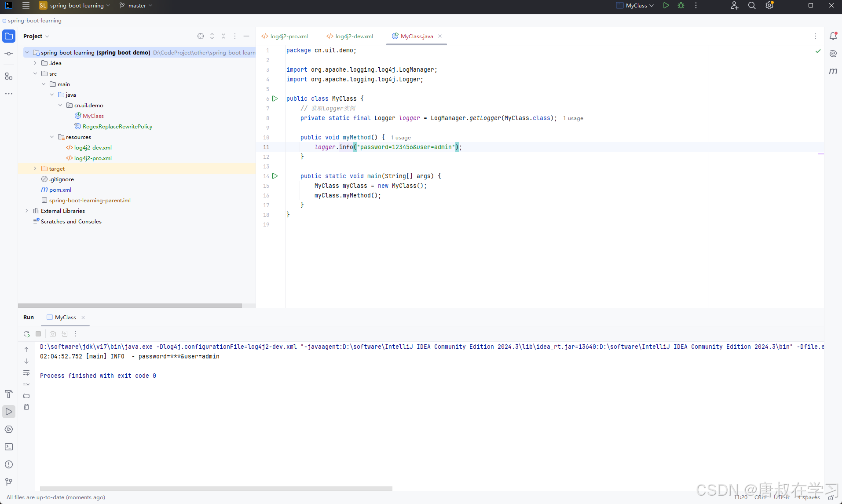Collapse the cn.uil.demo package
The height and width of the screenshot is (504, 842).
tap(60, 105)
